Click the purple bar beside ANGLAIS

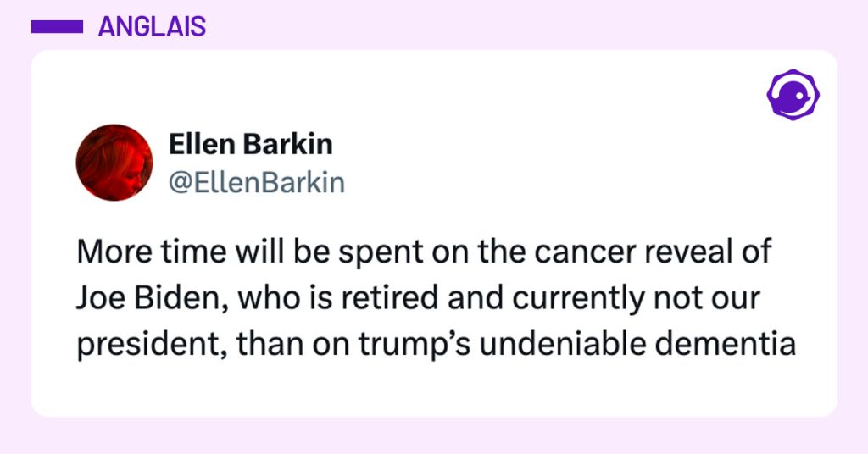point(56,27)
